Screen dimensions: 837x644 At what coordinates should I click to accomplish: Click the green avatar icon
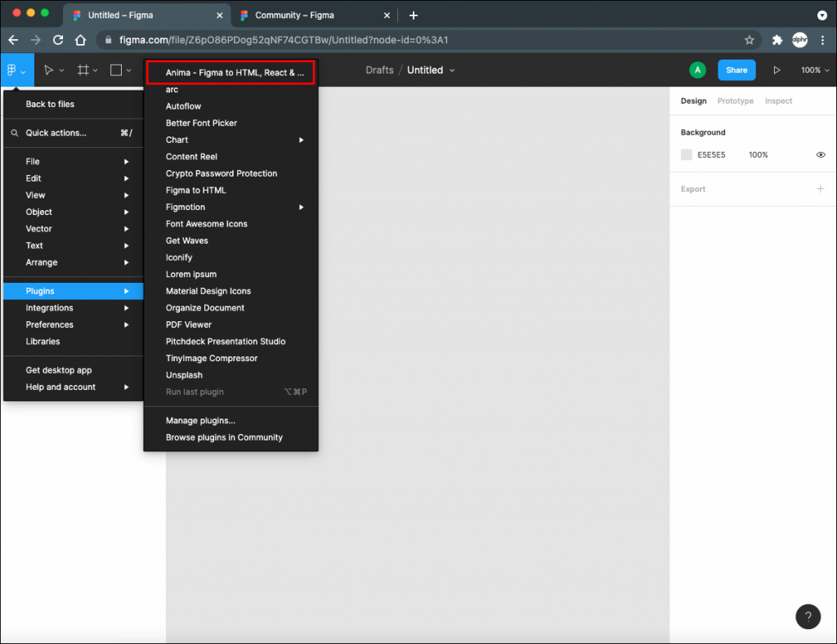697,70
